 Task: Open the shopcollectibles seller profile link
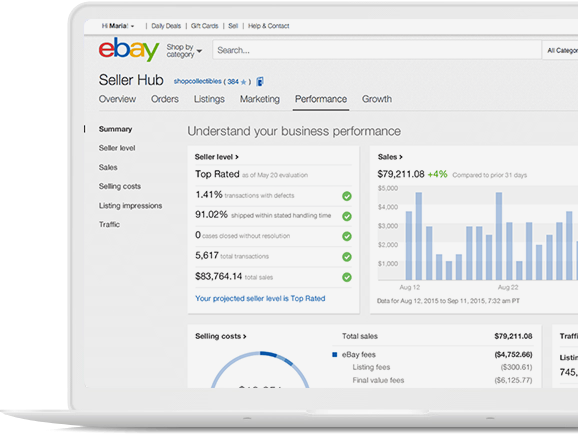(198, 81)
